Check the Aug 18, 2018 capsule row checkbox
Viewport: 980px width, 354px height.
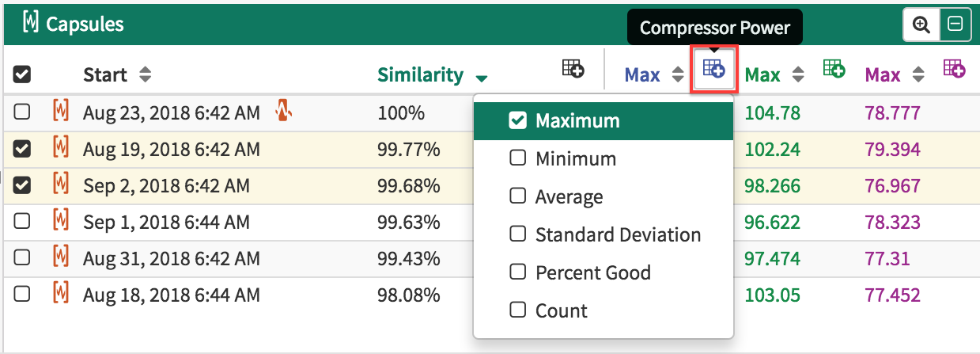point(22,295)
